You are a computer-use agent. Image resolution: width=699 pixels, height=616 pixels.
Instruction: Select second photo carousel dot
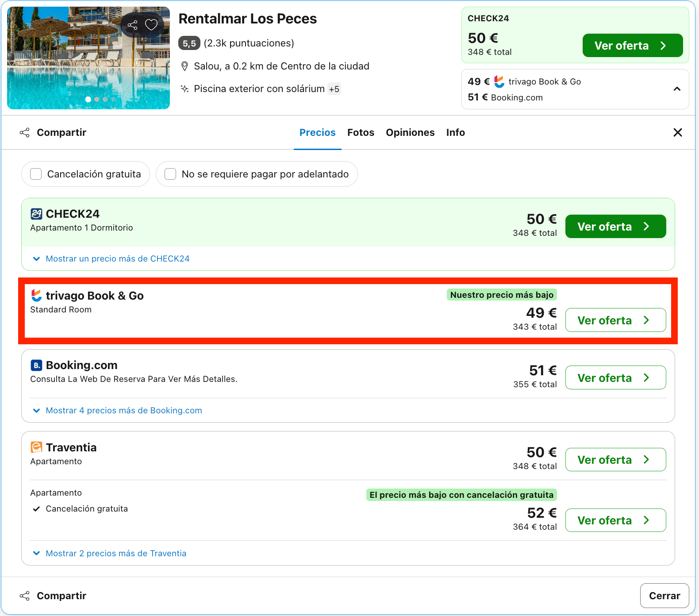[97, 99]
